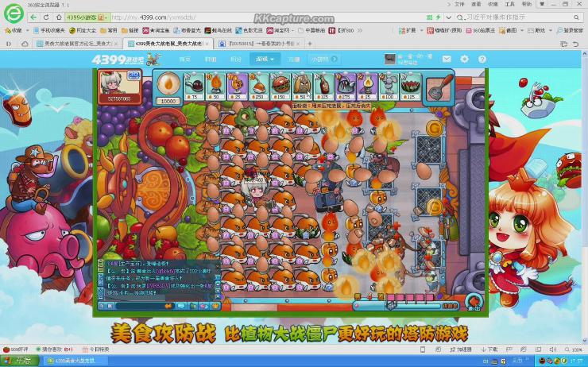The height and width of the screenshot is (367, 588).
Task: Click the exit button in game corner
Action: [474, 302]
